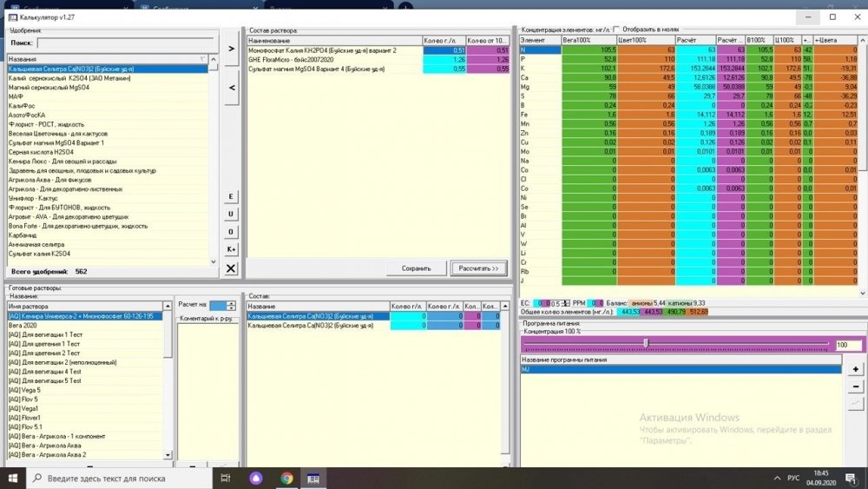Expand the 'Названия' column sort arrow
This screenshot has height=489, width=868.
pyautogui.click(x=202, y=59)
